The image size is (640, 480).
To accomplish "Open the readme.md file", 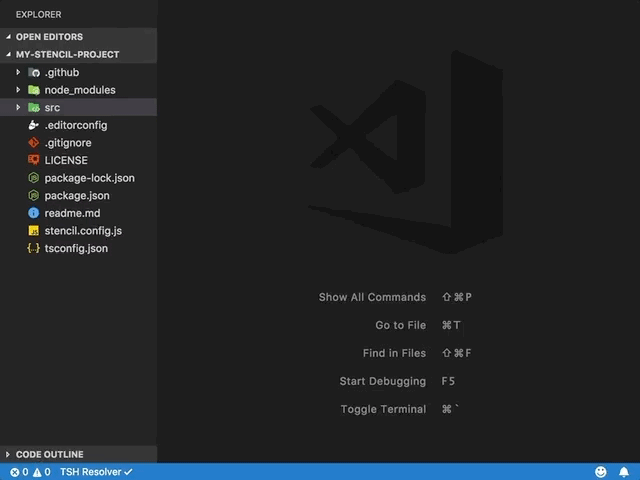I will [x=72, y=213].
